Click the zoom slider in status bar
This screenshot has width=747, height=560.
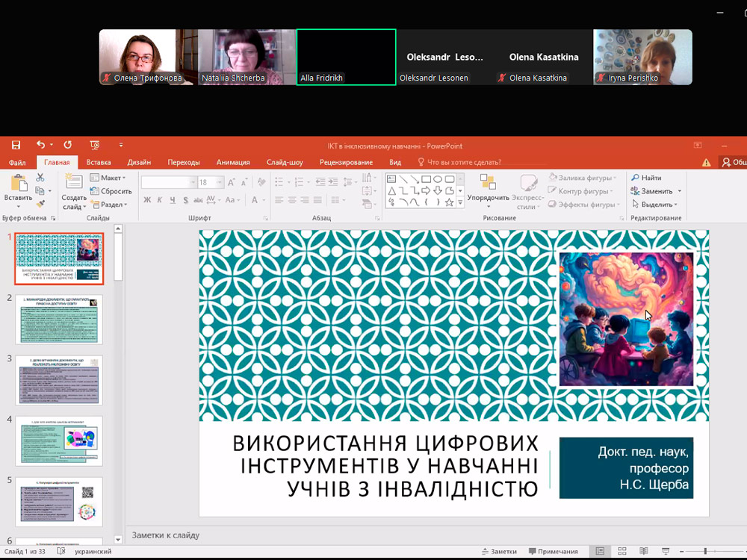(706, 551)
